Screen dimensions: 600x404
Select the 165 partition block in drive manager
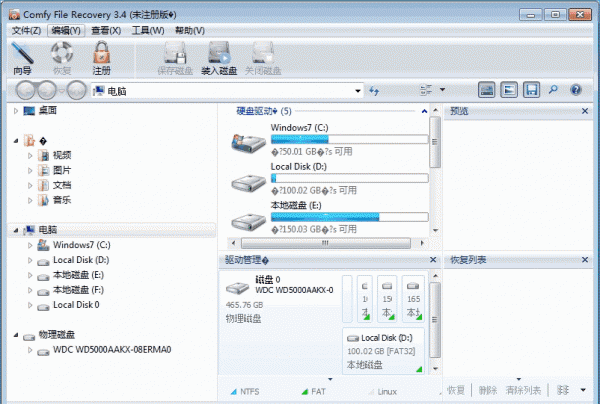point(413,299)
